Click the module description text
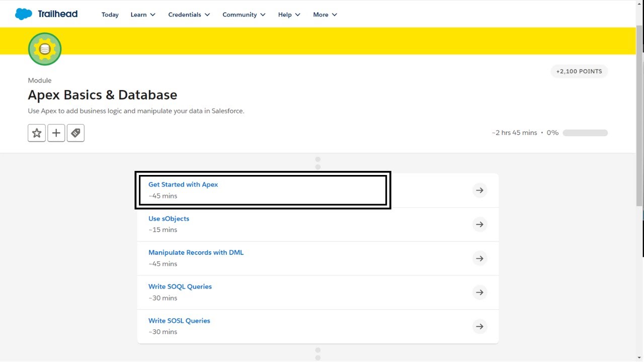Image resolution: width=644 pixels, height=362 pixels. (136, 111)
